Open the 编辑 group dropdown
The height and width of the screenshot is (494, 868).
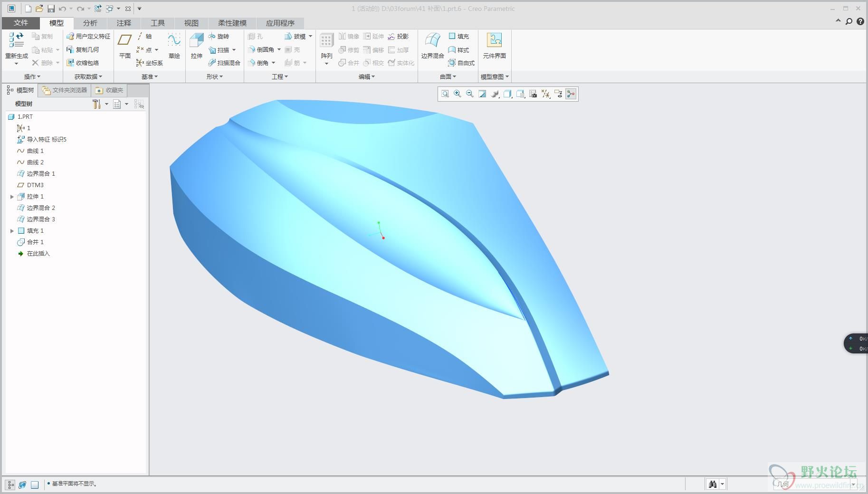pyautogui.click(x=366, y=76)
